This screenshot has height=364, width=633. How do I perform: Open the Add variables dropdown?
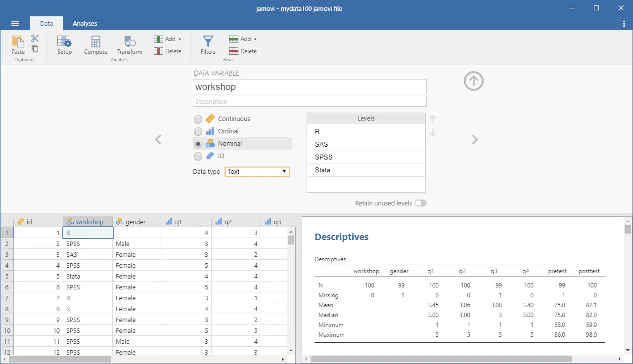point(168,39)
